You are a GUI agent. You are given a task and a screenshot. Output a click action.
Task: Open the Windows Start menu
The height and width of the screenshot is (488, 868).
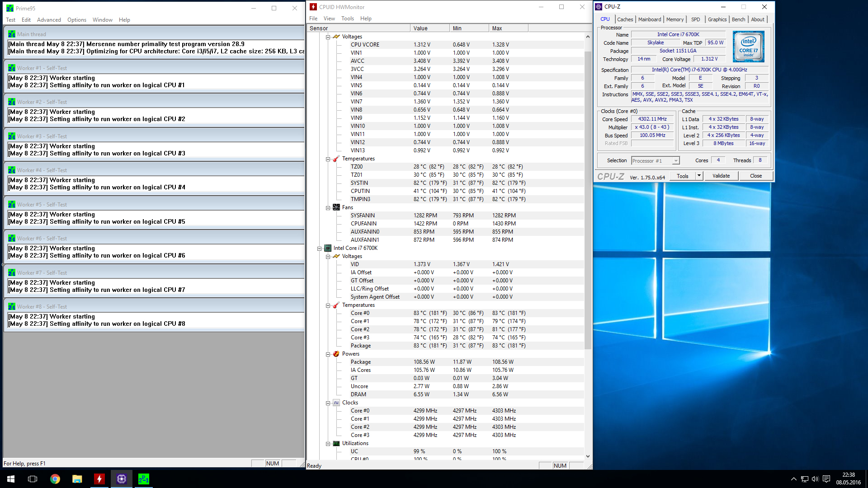(11, 479)
